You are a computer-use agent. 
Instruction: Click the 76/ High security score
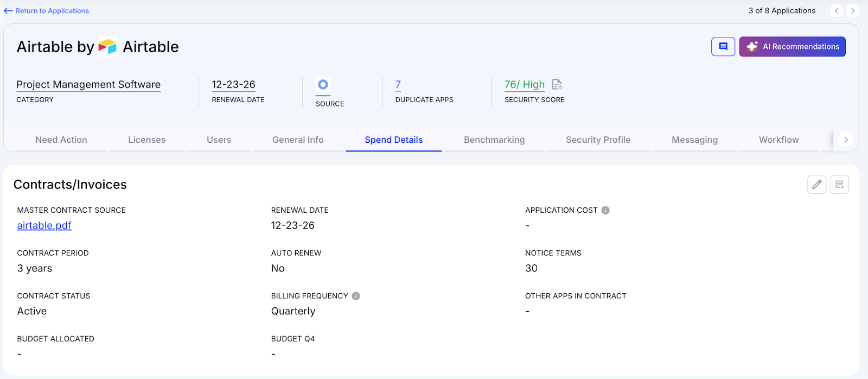coord(525,85)
